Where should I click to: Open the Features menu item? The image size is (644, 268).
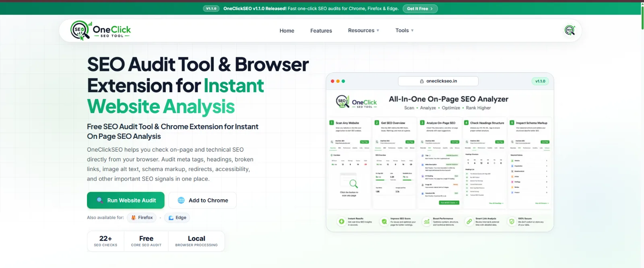pos(321,31)
